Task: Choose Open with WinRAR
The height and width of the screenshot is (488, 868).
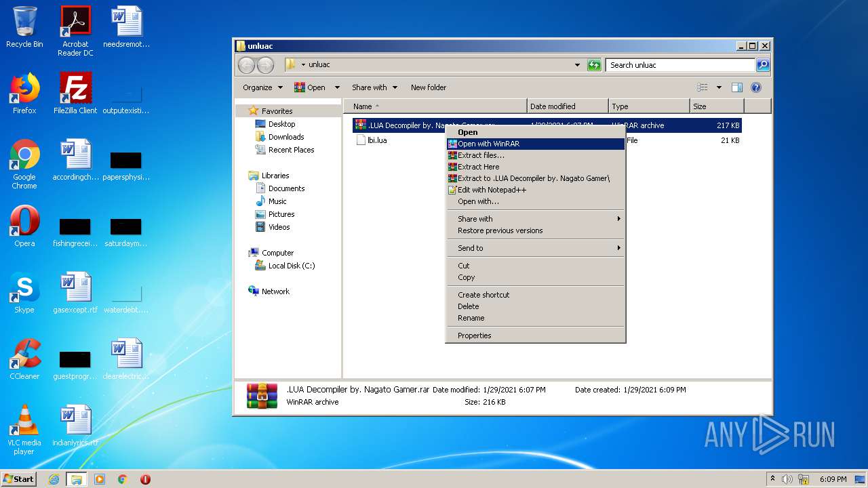Action: tap(535, 144)
